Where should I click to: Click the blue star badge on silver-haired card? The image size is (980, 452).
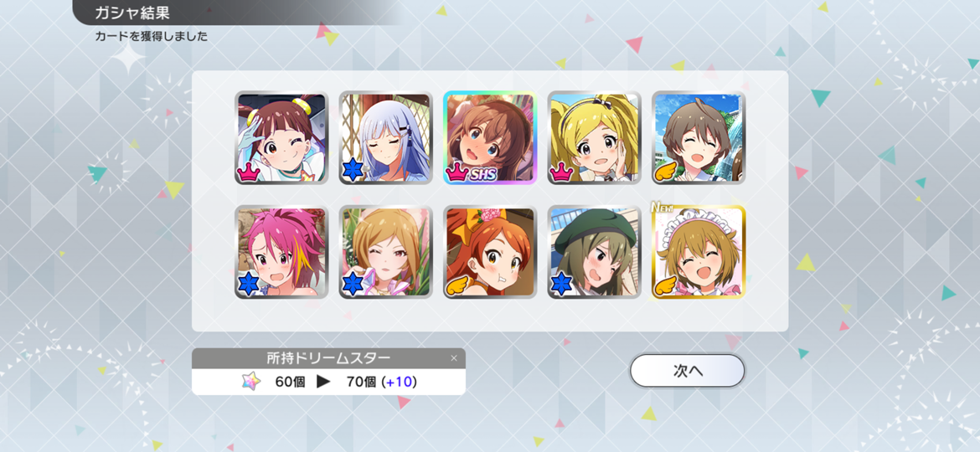[353, 171]
